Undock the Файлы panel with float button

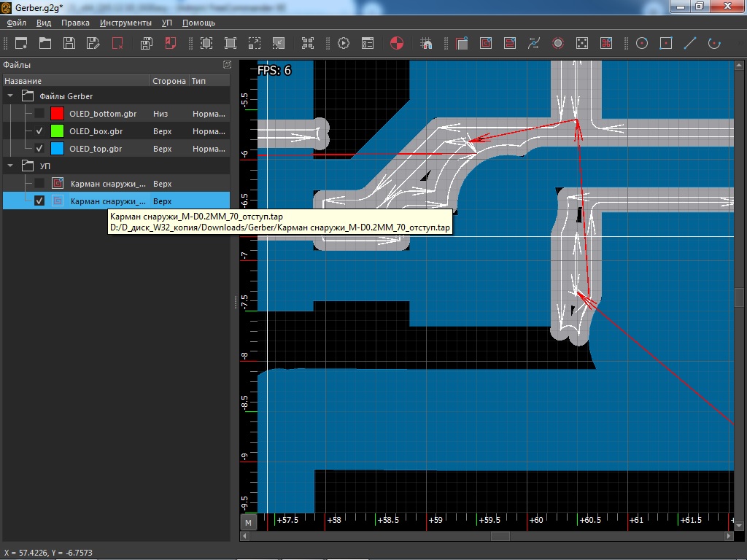coord(226,65)
